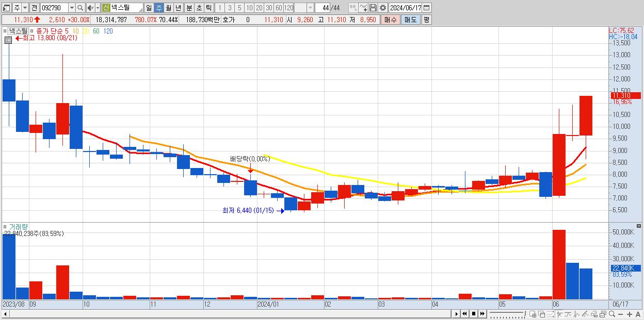Toggle the 거래량 volume legend checkbox
Viewport: 644px width, 320px height.
point(6,226)
